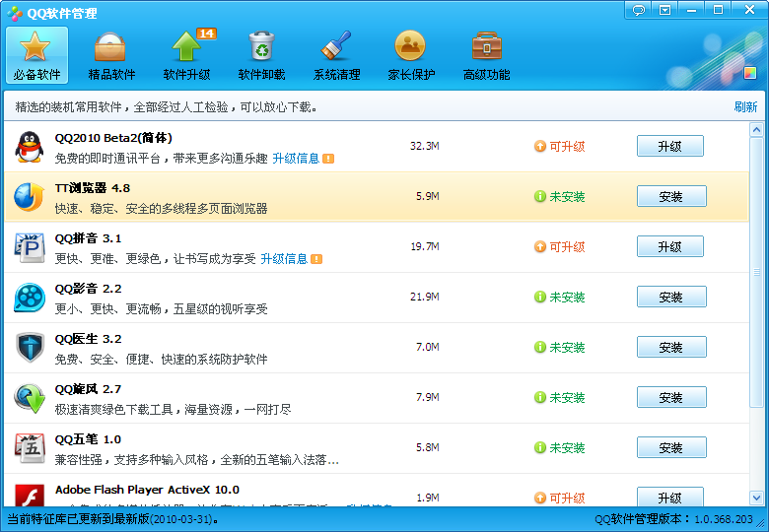Viewport: 769px width, 532px height.
Task: Click the 可升级 status icon for QQ拼音
Action: [x=540, y=246]
